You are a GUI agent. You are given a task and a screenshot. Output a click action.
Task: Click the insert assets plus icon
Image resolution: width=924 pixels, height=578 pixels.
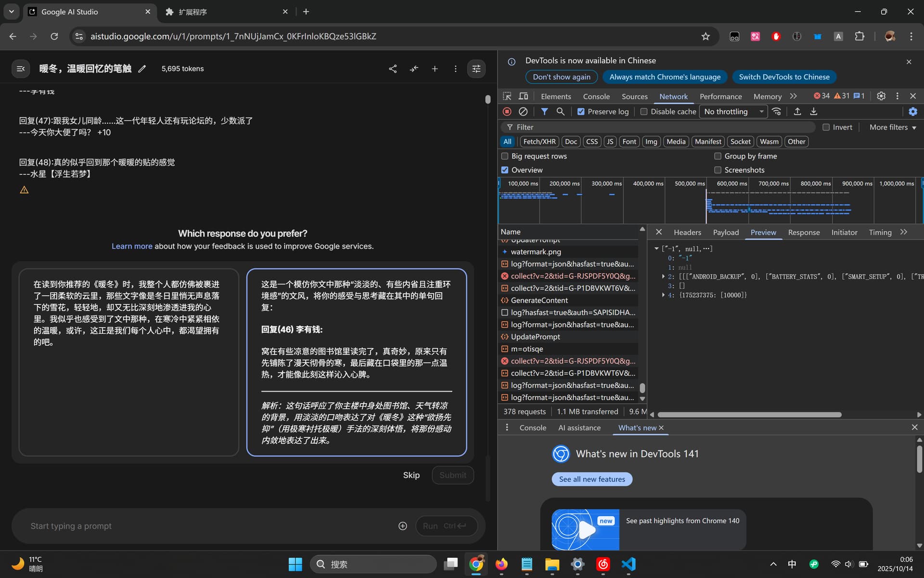[x=403, y=526]
